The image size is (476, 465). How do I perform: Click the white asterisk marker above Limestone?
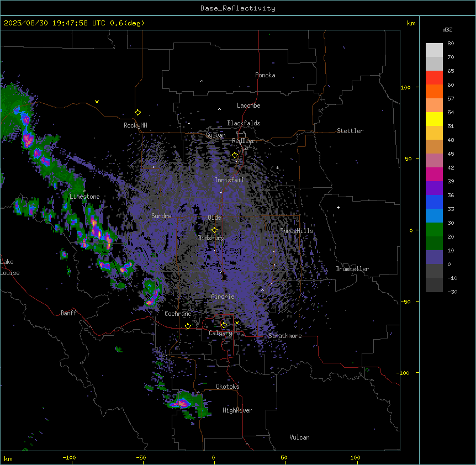click(84, 191)
